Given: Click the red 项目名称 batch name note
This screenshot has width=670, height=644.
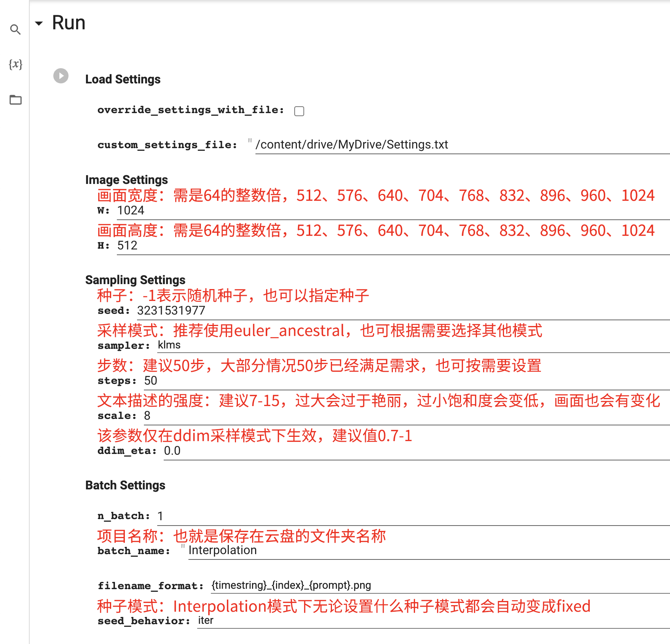Looking at the screenshot, I should (x=241, y=536).
